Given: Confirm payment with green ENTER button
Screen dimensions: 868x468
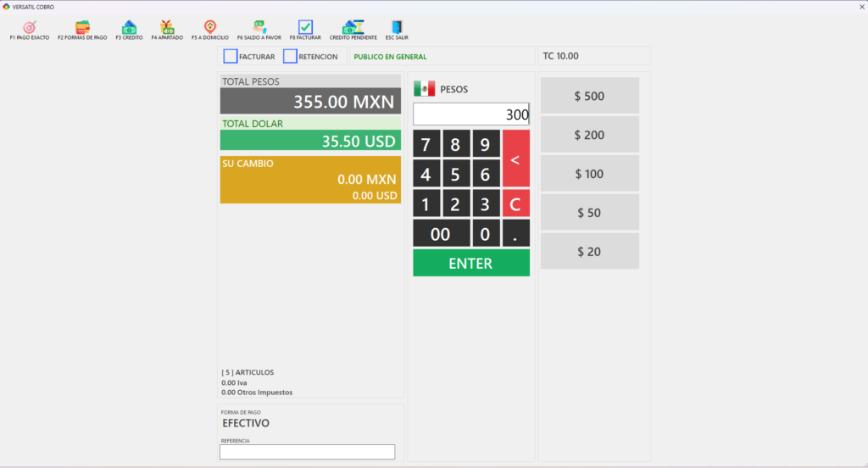Looking at the screenshot, I should pos(471,263).
